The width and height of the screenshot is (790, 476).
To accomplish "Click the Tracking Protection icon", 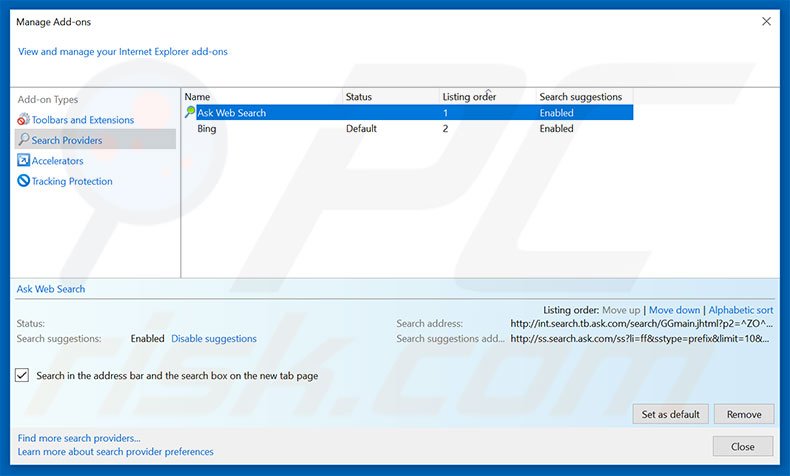I will click(23, 180).
